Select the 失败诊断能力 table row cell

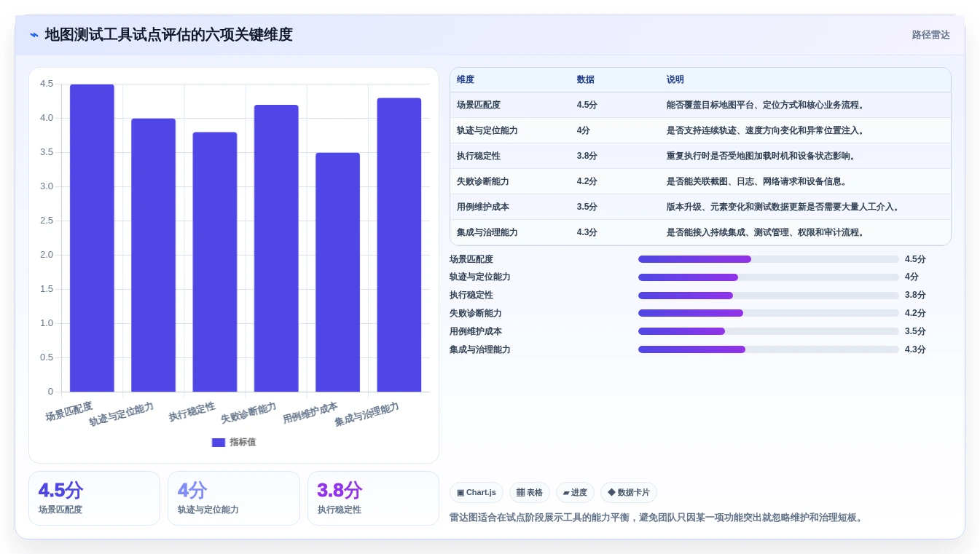point(483,181)
